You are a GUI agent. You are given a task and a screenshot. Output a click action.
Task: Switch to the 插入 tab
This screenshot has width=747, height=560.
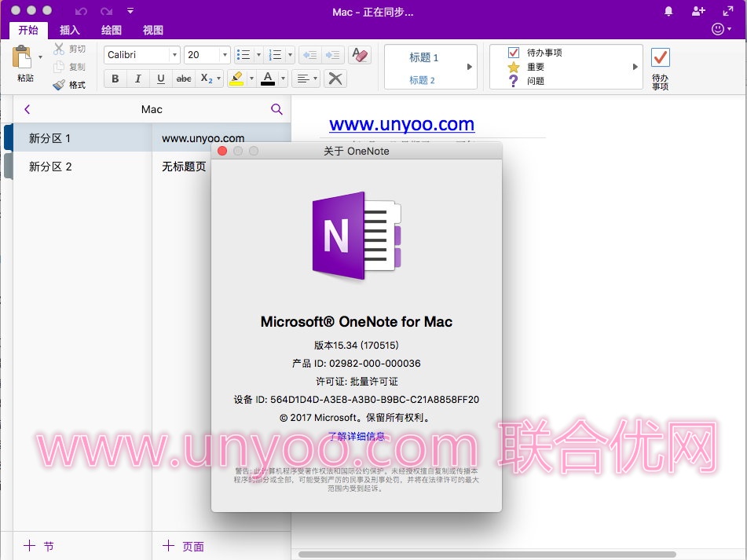click(x=70, y=30)
